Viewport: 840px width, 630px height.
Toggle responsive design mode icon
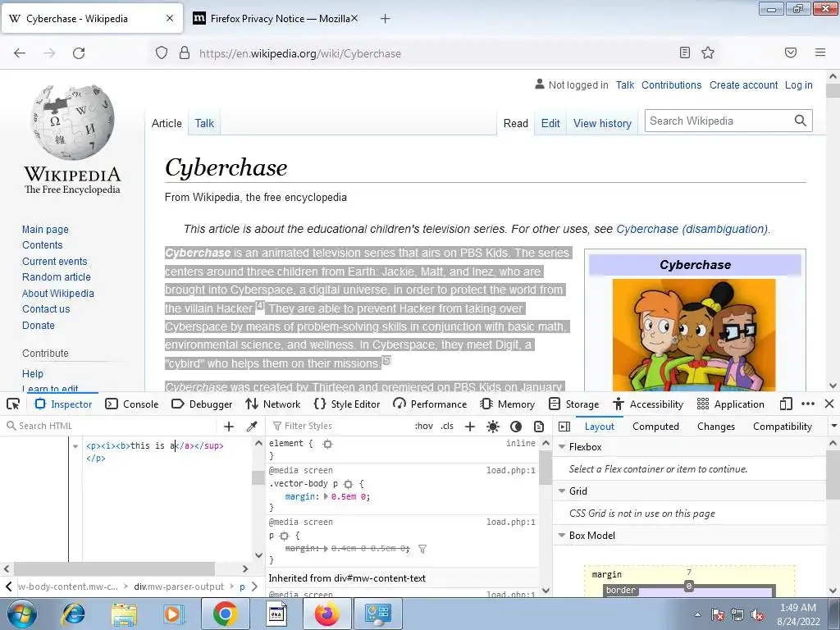pos(786,404)
